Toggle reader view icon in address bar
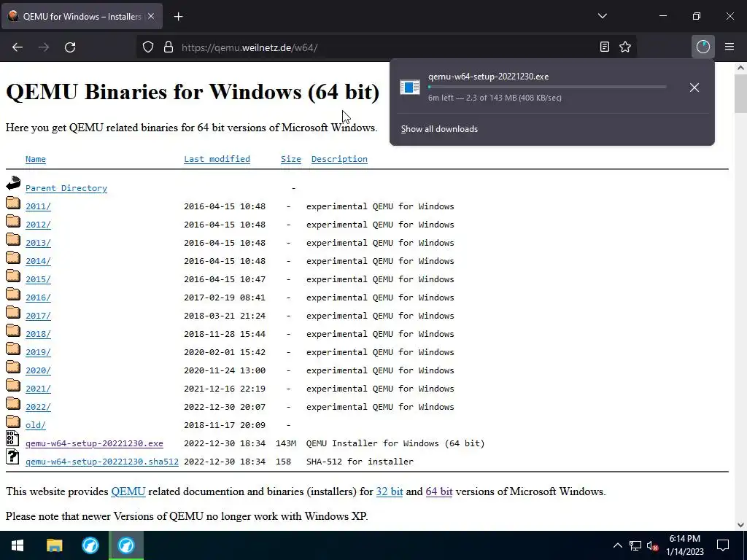747x560 pixels. click(x=605, y=47)
